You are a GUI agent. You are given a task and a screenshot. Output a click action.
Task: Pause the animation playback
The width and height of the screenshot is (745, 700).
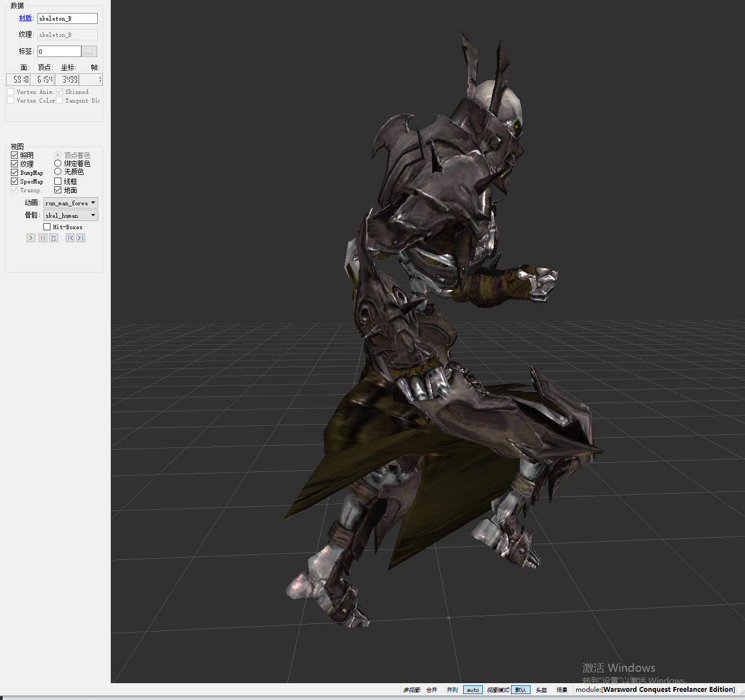coord(43,238)
